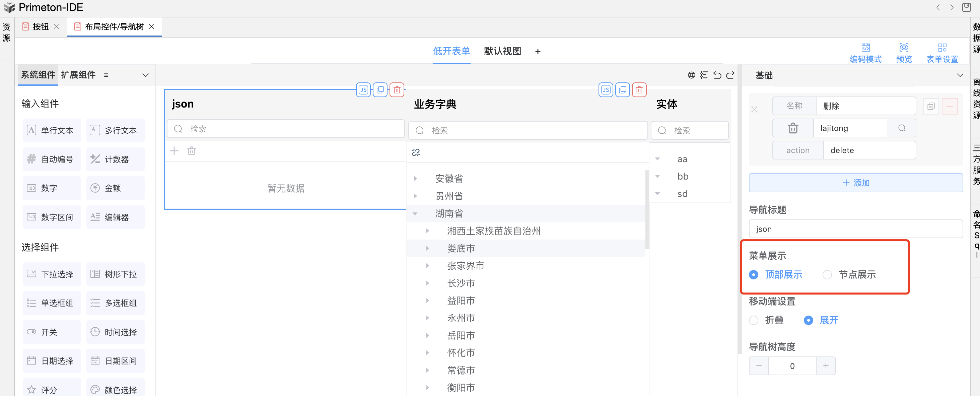Open the outline tree icon
Screen dimensions: 980x396
[x=704, y=75]
